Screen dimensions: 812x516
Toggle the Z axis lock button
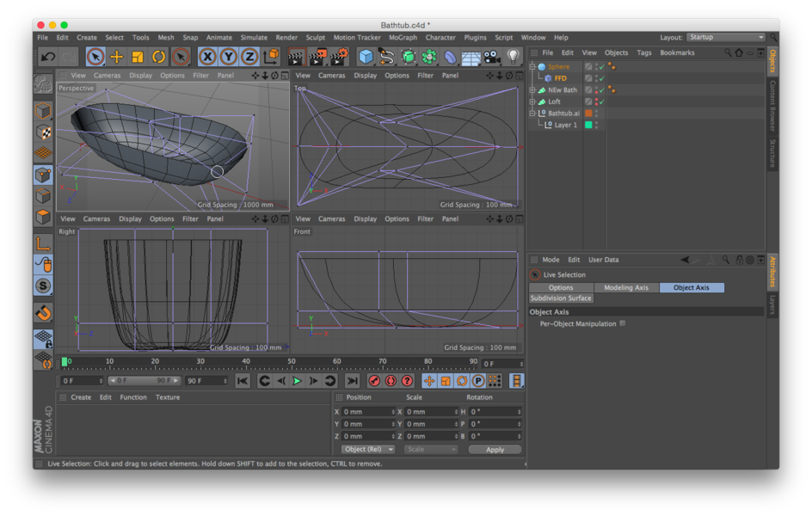click(x=249, y=57)
